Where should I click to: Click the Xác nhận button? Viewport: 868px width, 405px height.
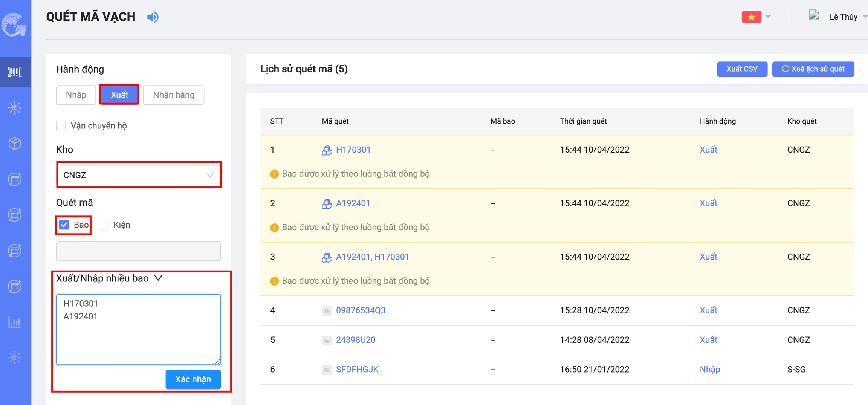[193, 379]
